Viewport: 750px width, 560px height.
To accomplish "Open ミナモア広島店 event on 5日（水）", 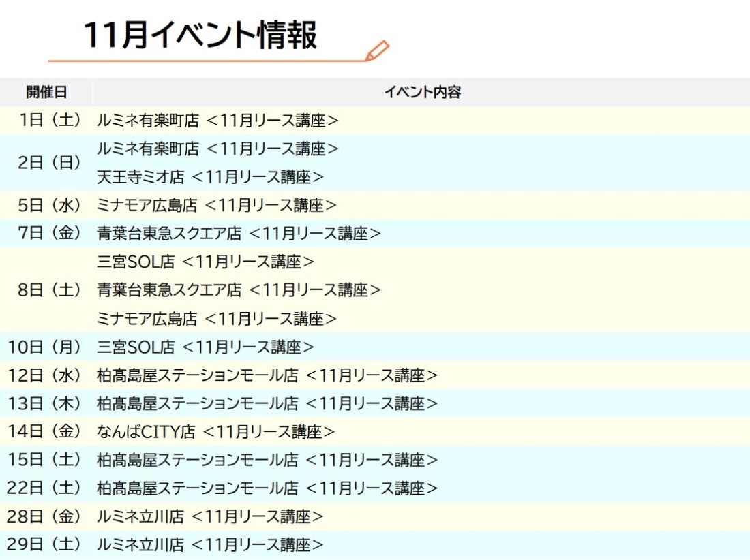I will pos(217,205).
